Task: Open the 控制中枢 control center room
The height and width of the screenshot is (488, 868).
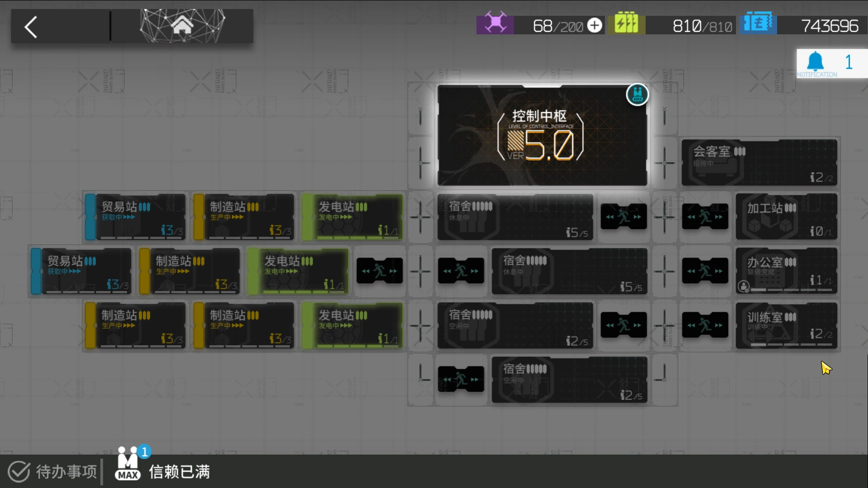Action: click(x=542, y=136)
